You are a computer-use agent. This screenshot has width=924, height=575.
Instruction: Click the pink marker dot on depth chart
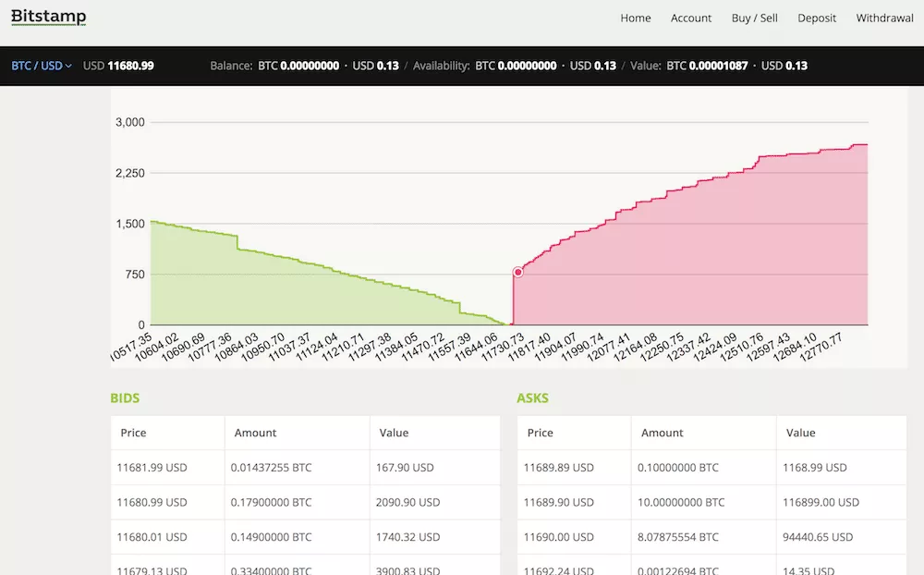(517, 272)
